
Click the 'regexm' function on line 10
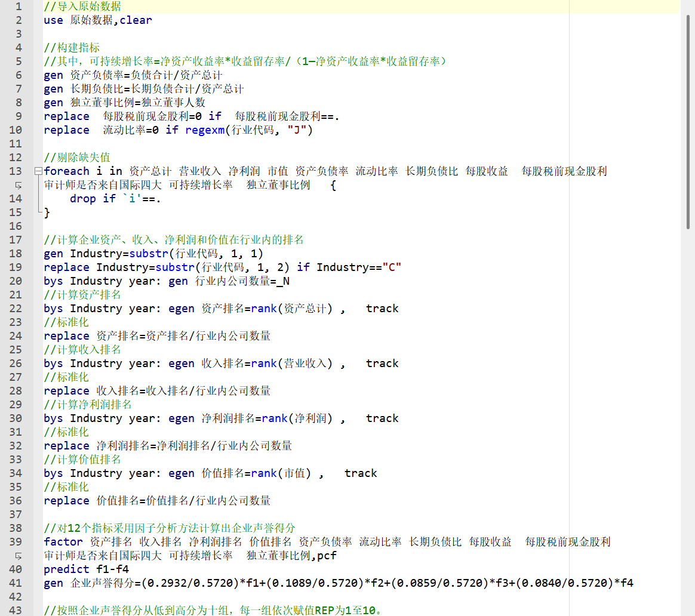(204, 130)
